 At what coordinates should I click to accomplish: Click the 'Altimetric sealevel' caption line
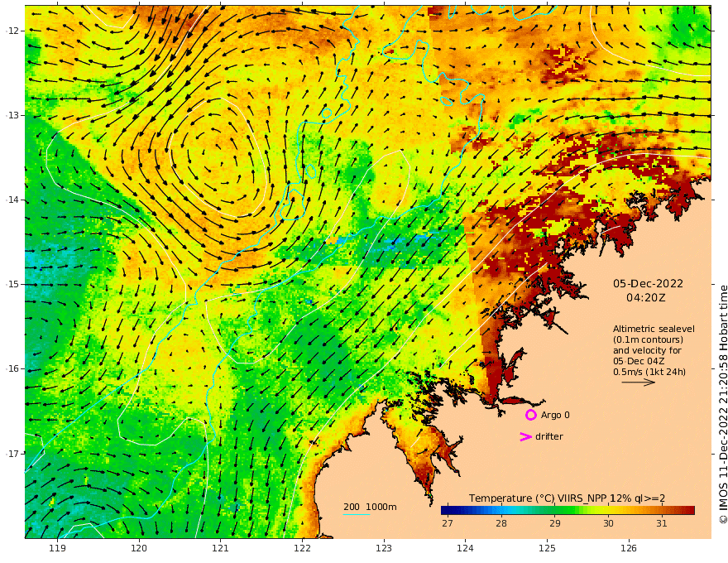[654, 329]
